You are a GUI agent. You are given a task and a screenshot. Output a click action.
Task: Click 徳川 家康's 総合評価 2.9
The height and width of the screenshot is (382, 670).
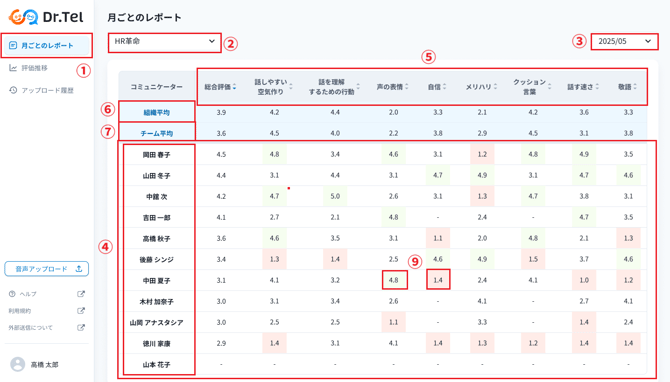[221, 343]
